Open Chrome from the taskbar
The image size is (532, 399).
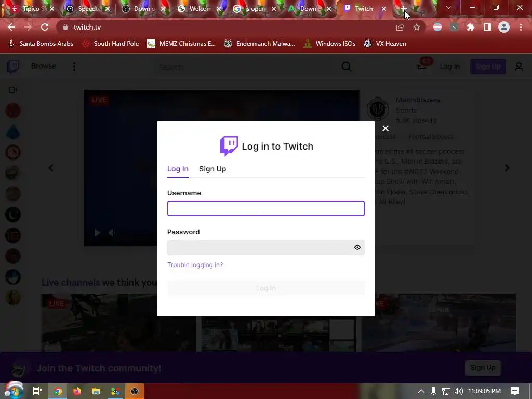pos(58,391)
